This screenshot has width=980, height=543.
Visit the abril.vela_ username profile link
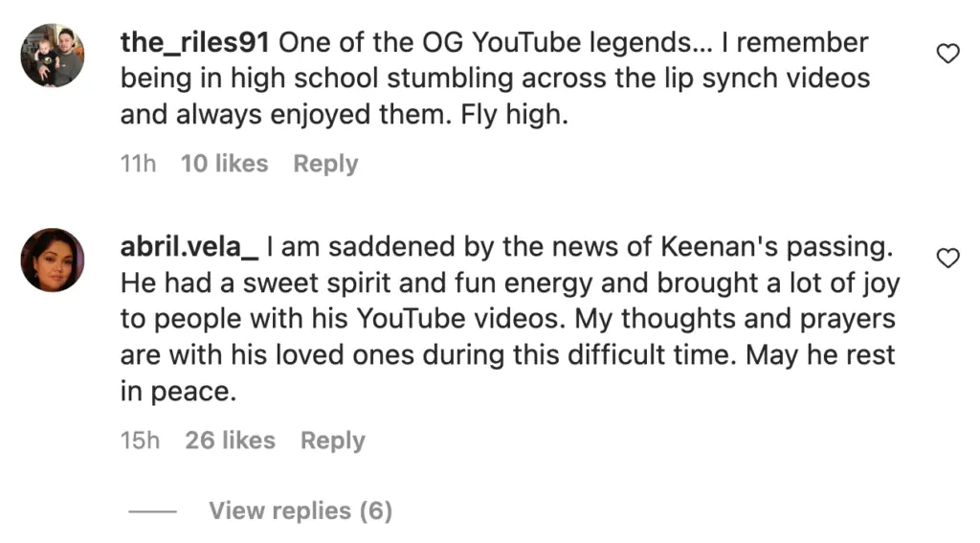[x=189, y=247]
